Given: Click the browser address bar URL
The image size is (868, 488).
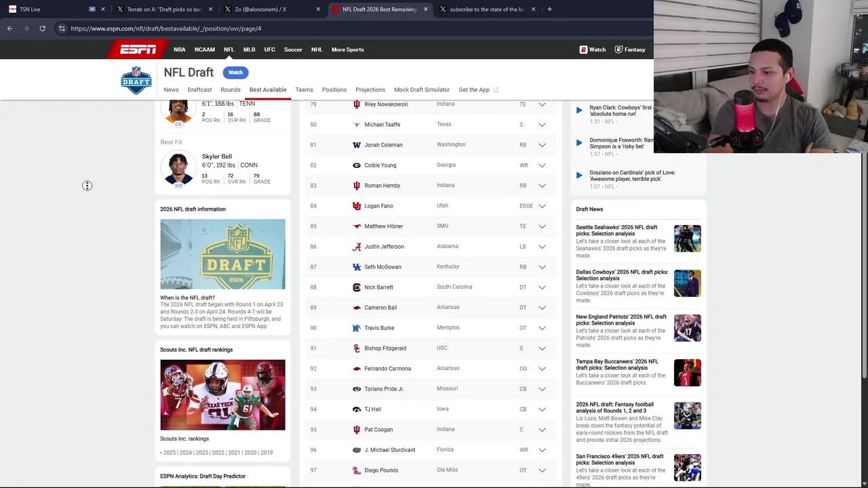Looking at the screenshot, I should (165, 28).
